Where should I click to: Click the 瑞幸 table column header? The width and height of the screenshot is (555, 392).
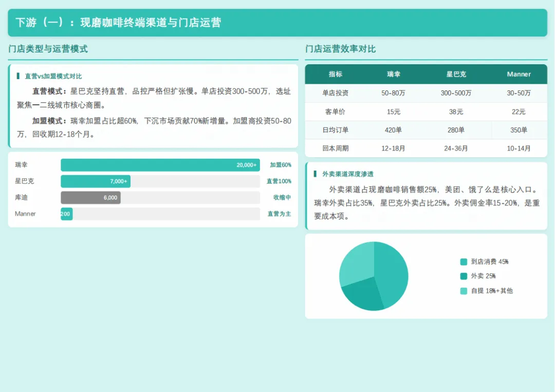pos(393,74)
